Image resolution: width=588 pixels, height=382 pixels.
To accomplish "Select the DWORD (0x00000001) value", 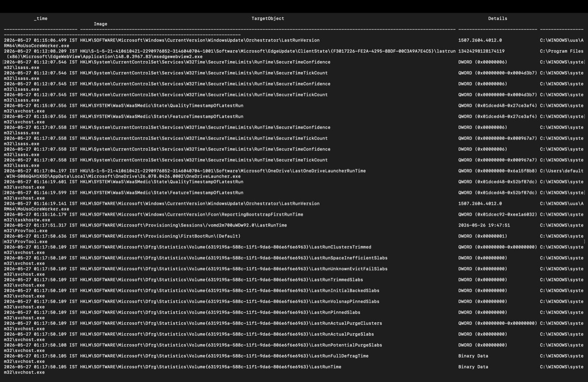I will tap(483, 237).
